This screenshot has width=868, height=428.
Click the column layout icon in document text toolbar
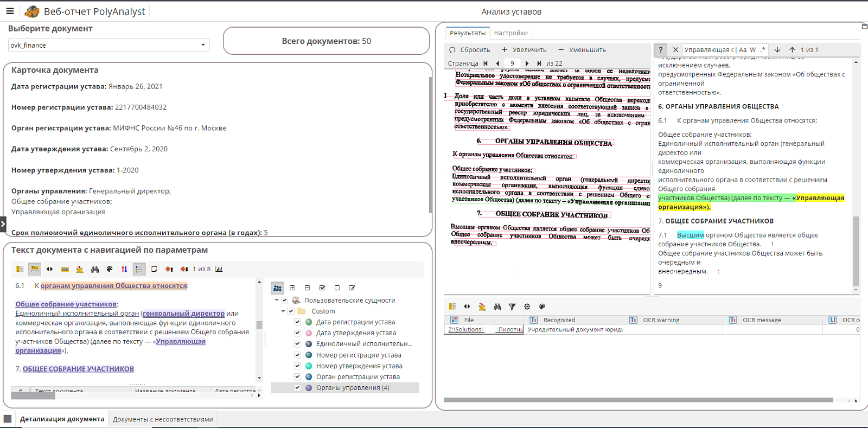pyautogui.click(x=20, y=269)
